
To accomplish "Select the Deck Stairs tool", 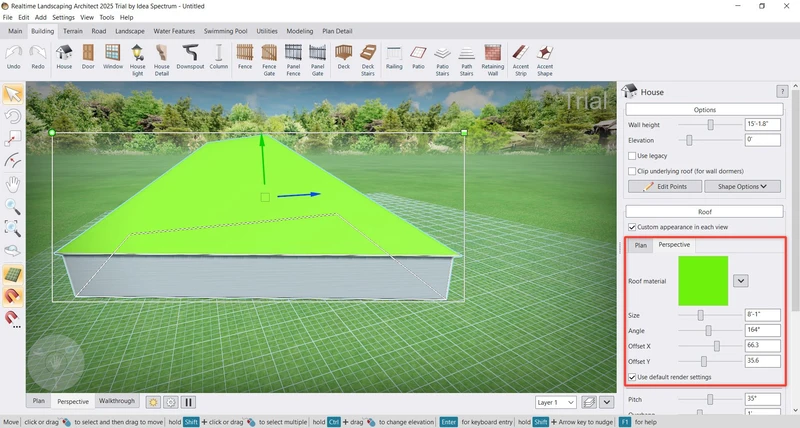I will [368, 57].
